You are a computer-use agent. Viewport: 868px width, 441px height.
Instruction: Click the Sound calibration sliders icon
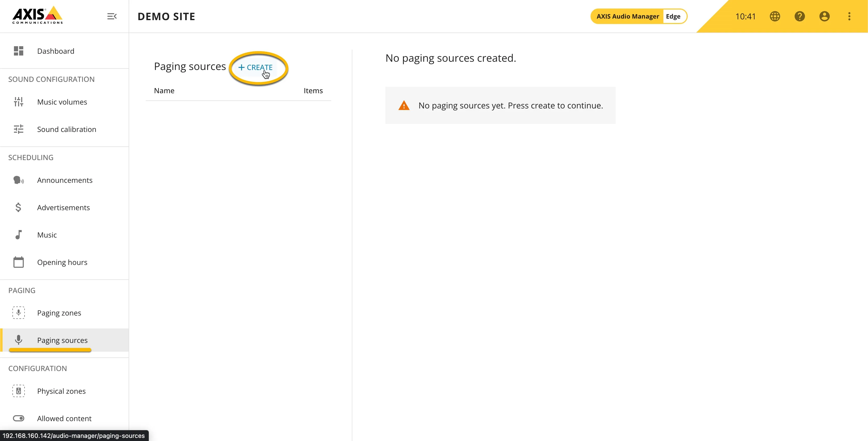pyautogui.click(x=19, y=129)
